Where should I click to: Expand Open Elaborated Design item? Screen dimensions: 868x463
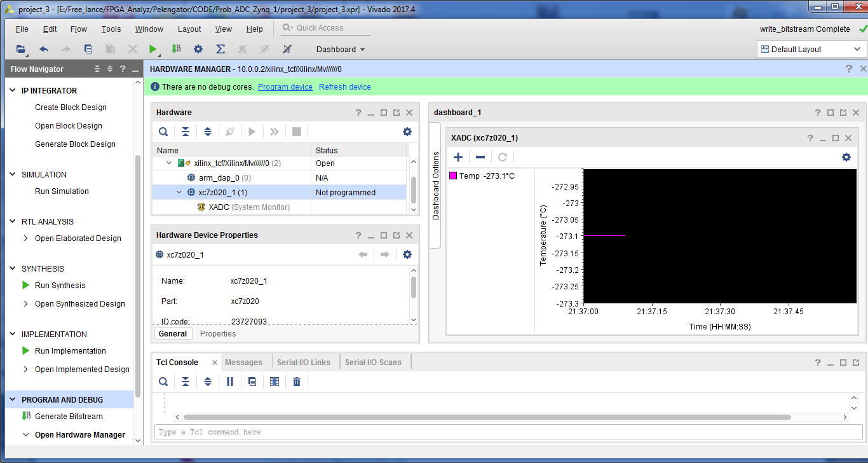[x=25, y=238]
